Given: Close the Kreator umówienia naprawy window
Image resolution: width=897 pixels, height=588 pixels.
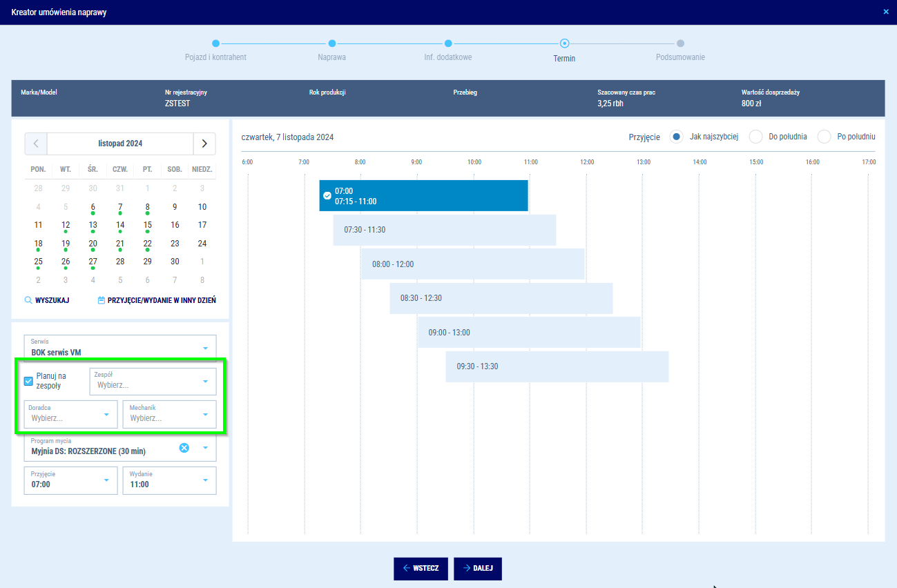Looking at the screenshot, I should coord(886,12).
